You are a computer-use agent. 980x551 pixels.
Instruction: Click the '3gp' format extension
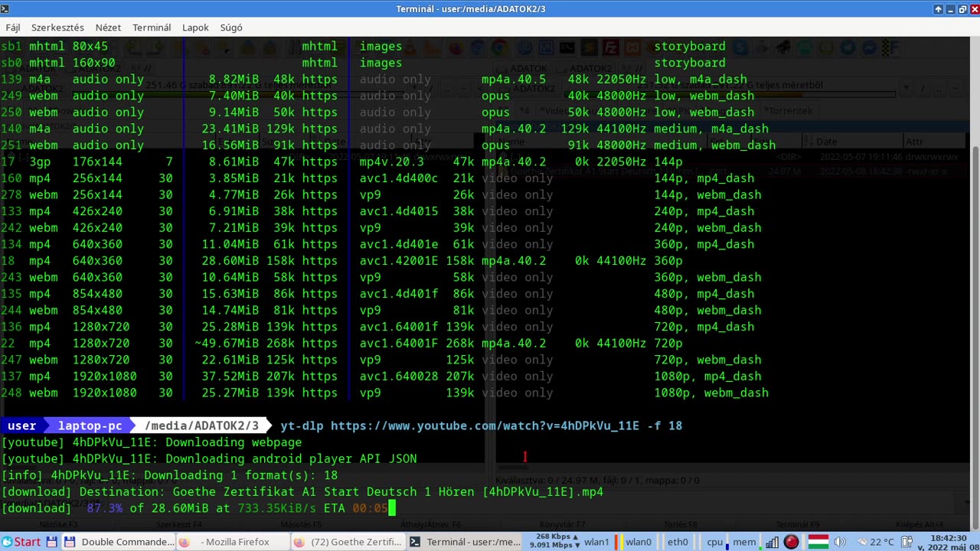click(40, 161)
